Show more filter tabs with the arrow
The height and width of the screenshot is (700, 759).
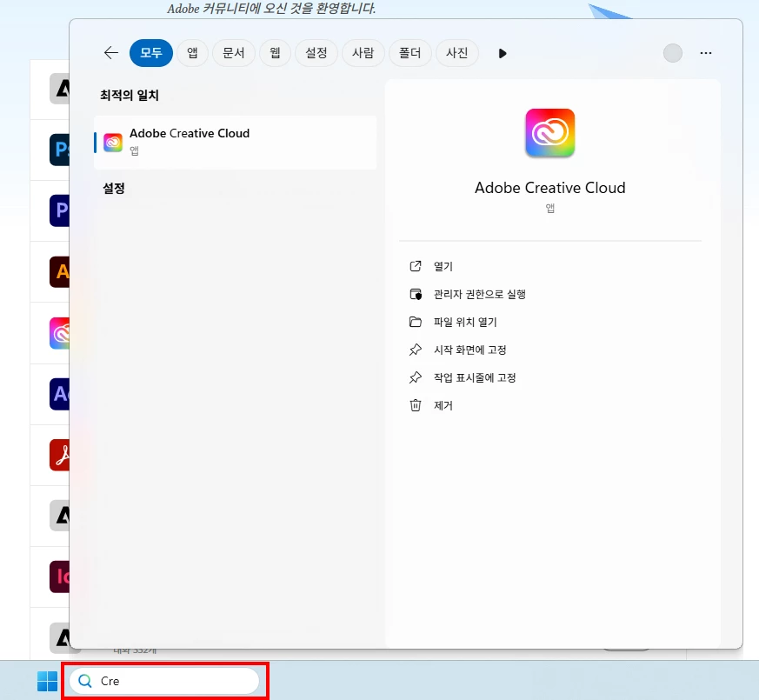(503, 53)
